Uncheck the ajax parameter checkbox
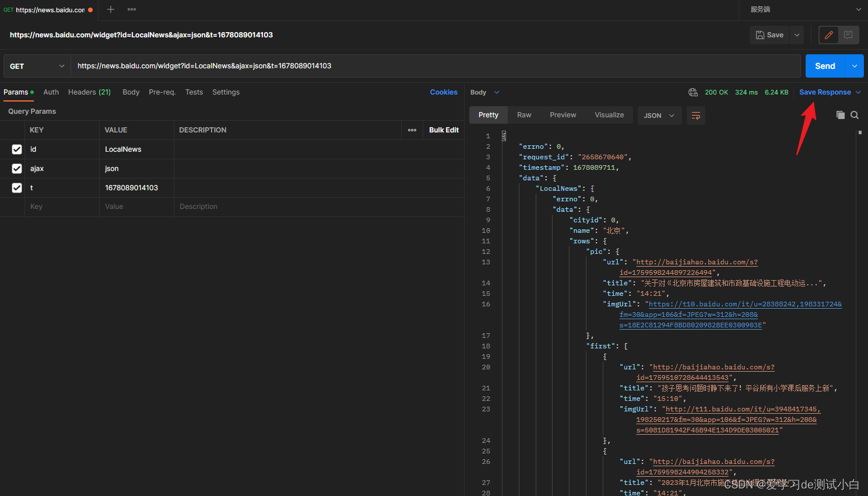This screenshot has width=868, height=496. pyautogui.click(x=17, y=169)
